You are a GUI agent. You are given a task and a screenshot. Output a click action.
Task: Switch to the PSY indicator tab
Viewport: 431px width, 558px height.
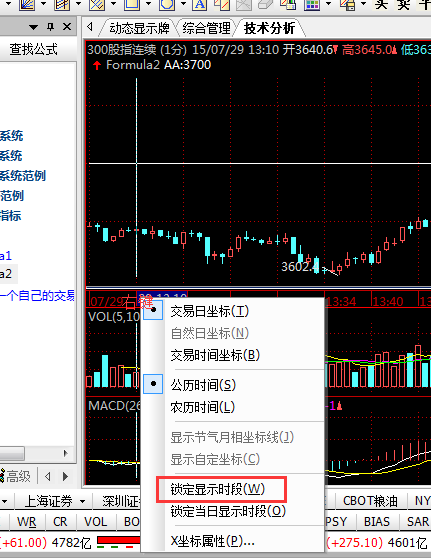(336, 522)
